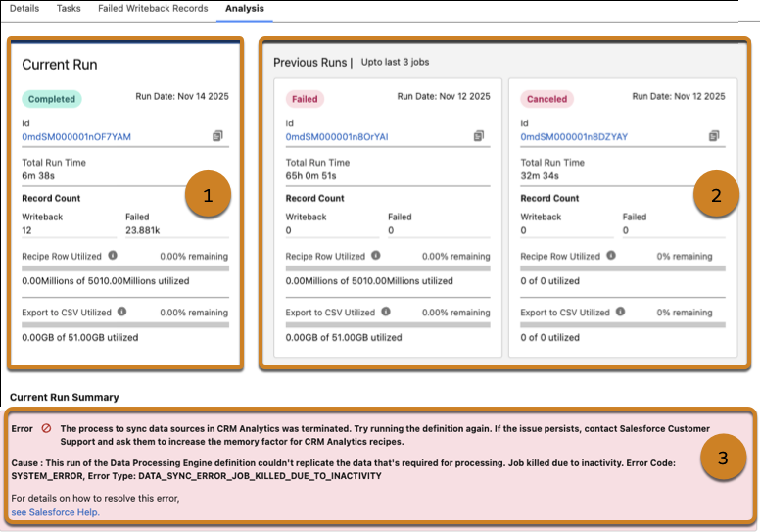Screen dimensions: 760x532
Task: Select the failed count '23.881k'
Action: coord(143,230)
